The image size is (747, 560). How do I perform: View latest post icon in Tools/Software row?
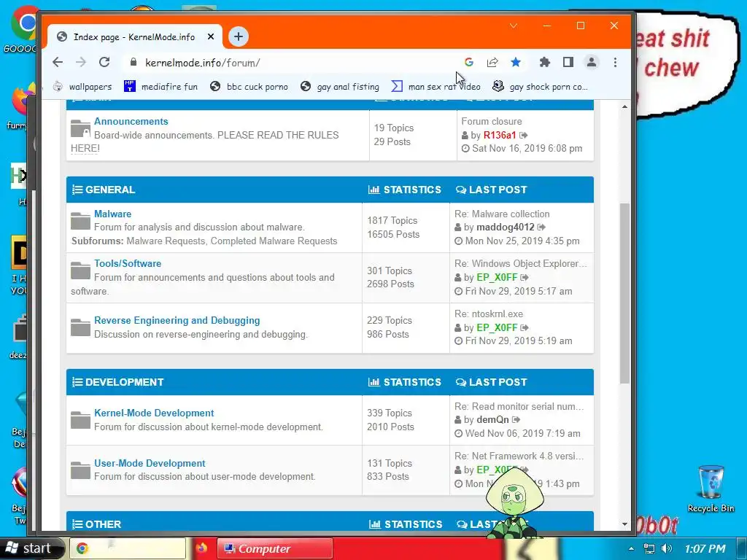coord(525,277)
